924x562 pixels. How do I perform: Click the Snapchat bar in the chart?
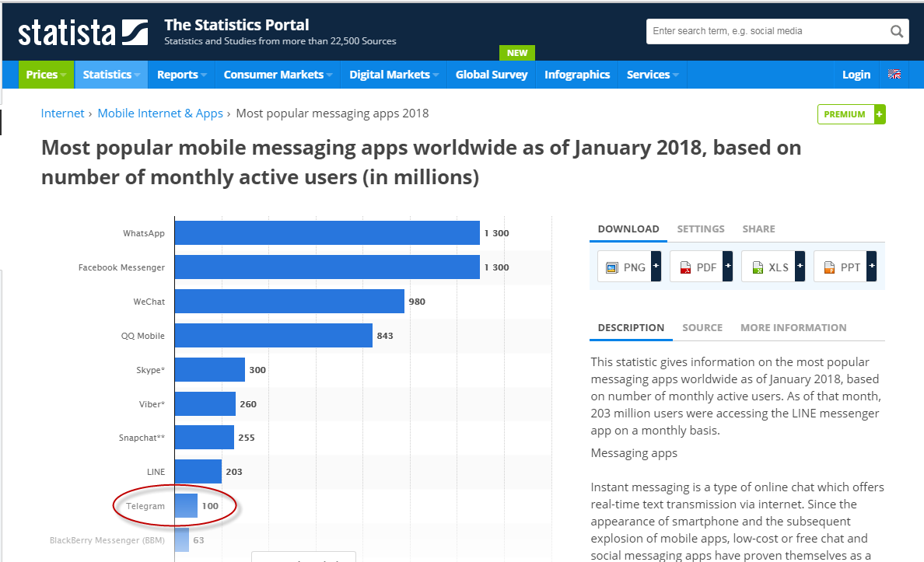click(205, 437)
